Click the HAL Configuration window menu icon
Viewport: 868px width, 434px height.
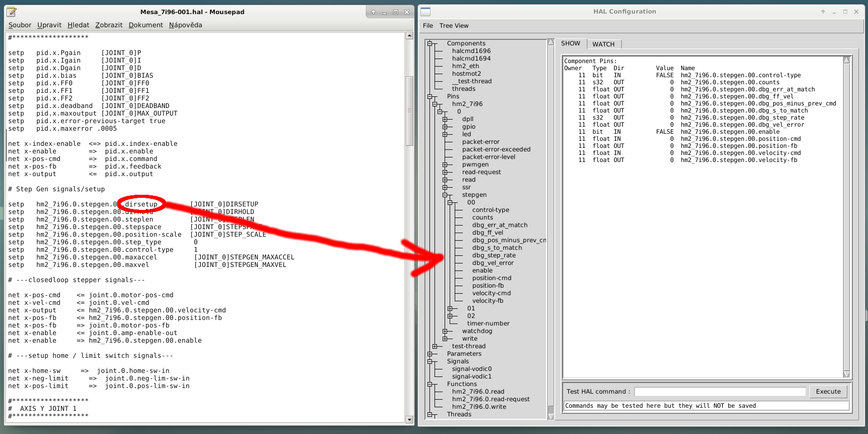[425, 12]
